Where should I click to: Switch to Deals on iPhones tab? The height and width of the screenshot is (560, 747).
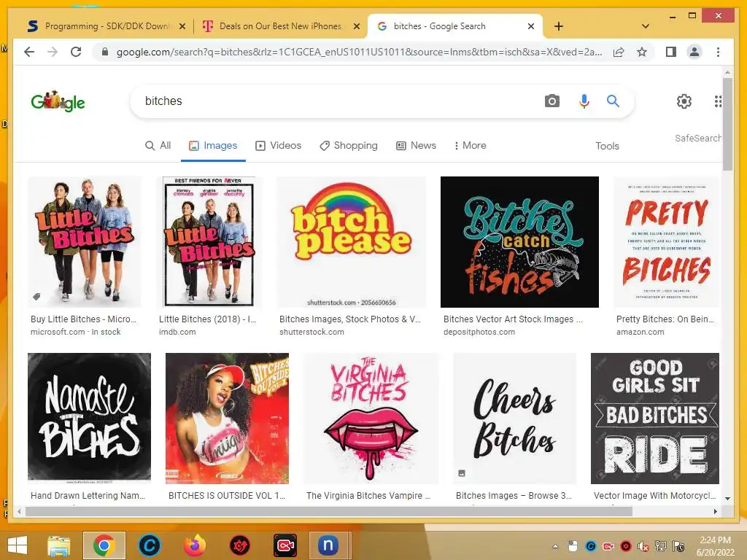[x=280, y=26]
